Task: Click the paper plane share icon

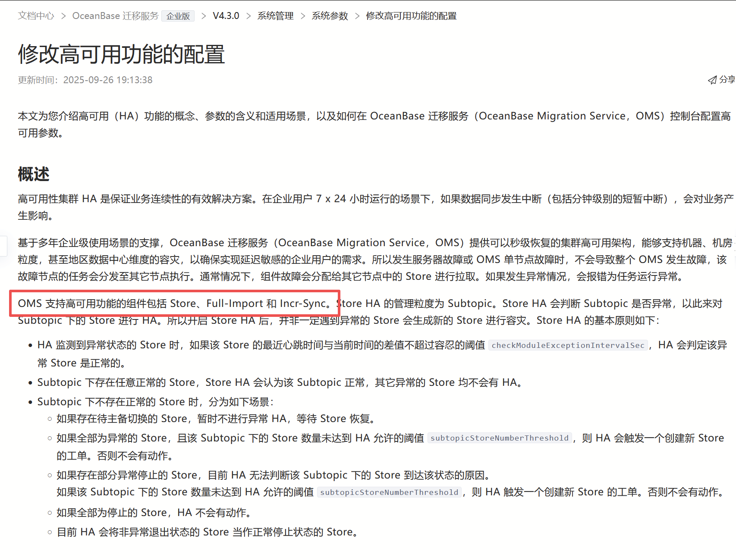Action: coord(712,80)
